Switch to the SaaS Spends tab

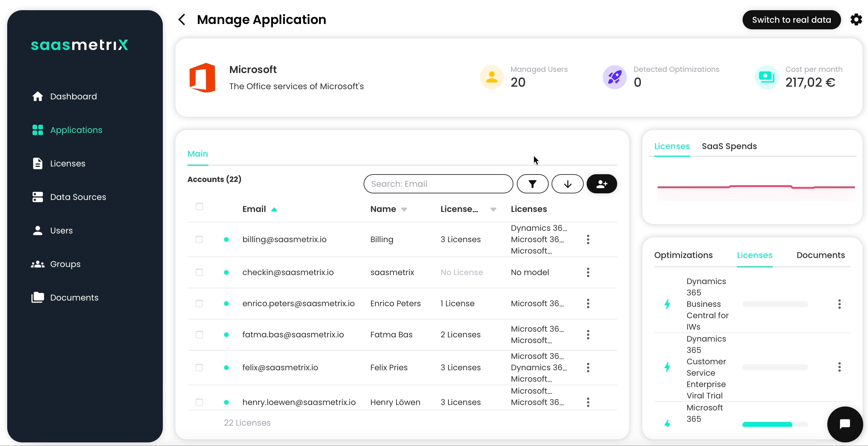[x=729, y=146]
